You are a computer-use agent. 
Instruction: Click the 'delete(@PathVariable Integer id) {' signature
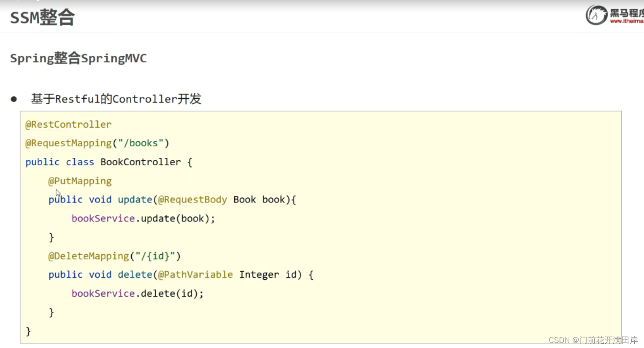point(216,275)
